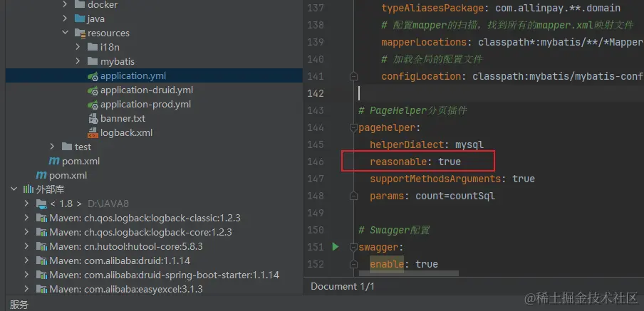This screenshot has width=644, height=311.
Task: Click the application-druid.yml file icon
Action: (x=93, y=90)
